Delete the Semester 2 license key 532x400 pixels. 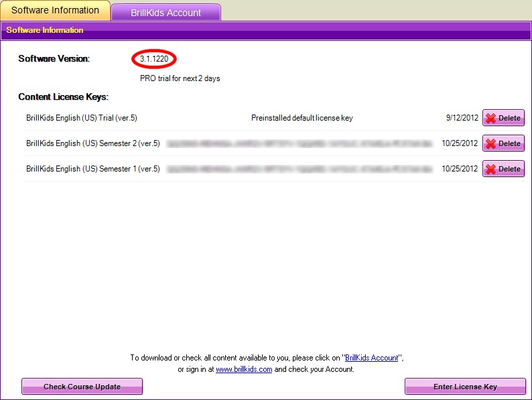point(503,143)
